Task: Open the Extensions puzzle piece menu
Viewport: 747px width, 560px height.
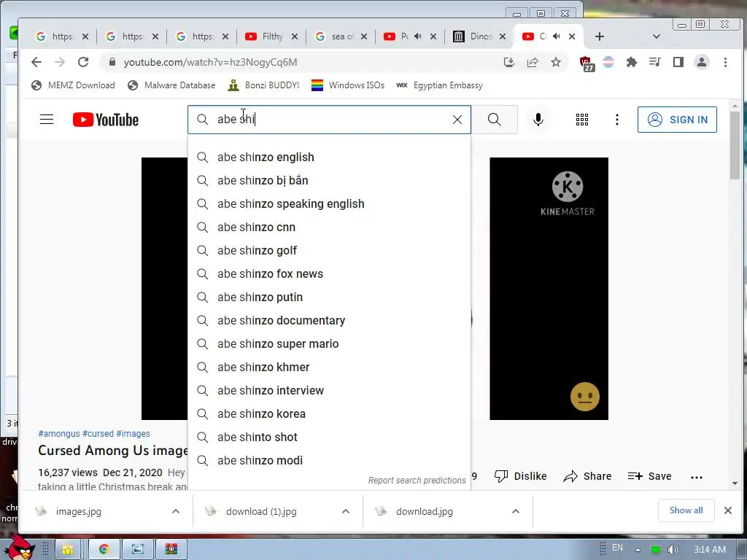Action: tap(631, 62)
